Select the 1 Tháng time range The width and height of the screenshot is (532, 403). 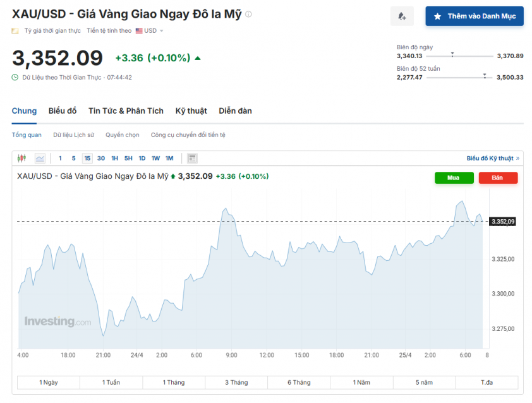click(x=174, y=382)
